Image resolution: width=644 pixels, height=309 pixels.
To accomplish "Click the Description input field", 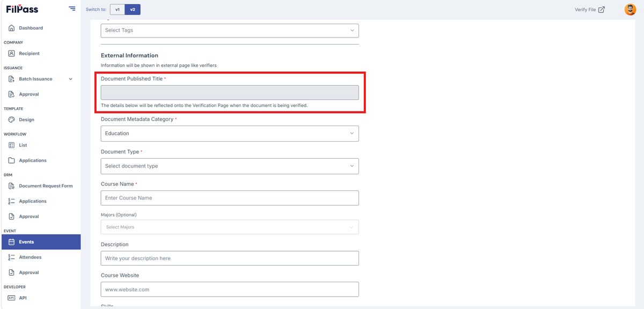I will click(230, 258).
